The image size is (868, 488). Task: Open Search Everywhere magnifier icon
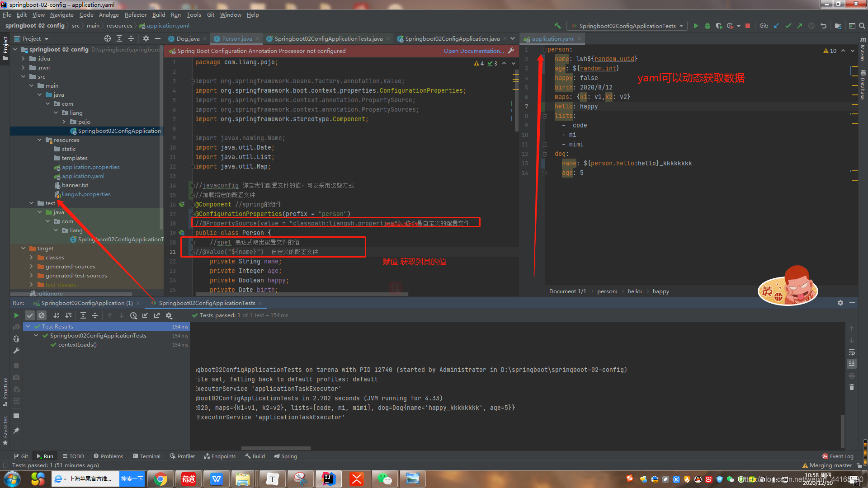tap(862, 26)
